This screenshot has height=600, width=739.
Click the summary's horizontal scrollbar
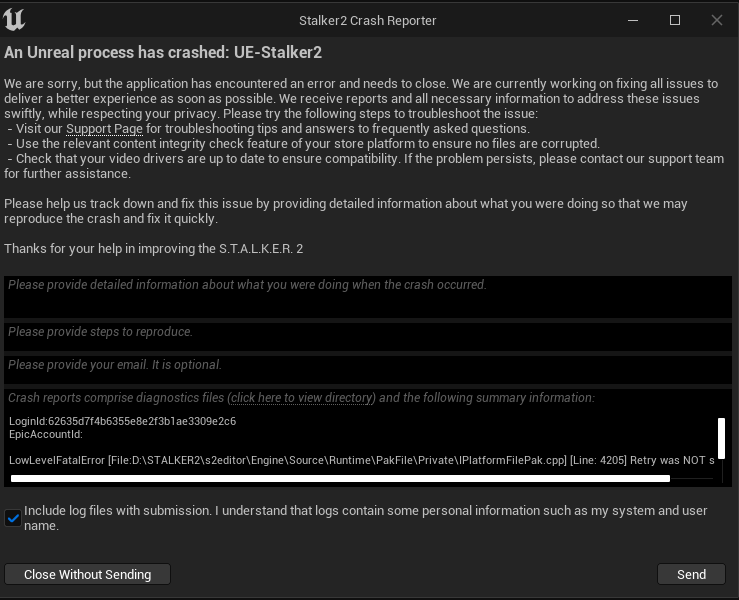coord(340,479)
